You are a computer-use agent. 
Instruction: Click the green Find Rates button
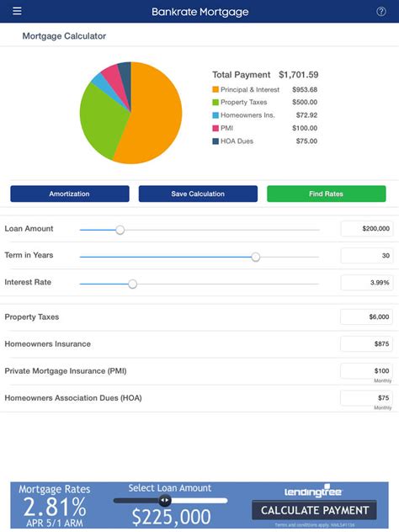coord(326,194)
